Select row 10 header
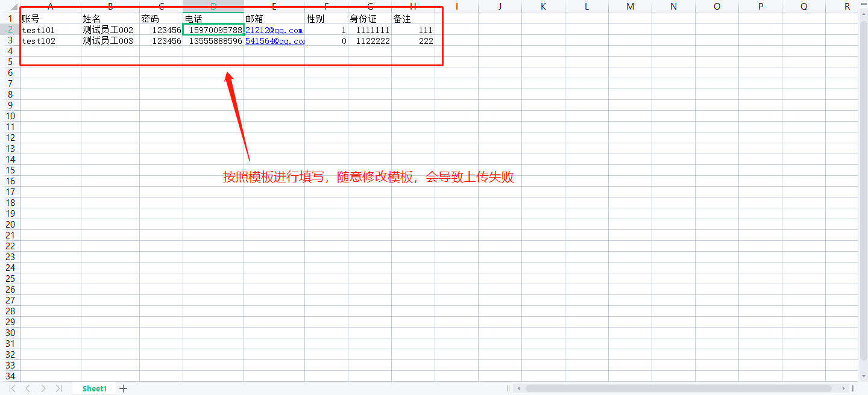 click(x=10, y=116)
